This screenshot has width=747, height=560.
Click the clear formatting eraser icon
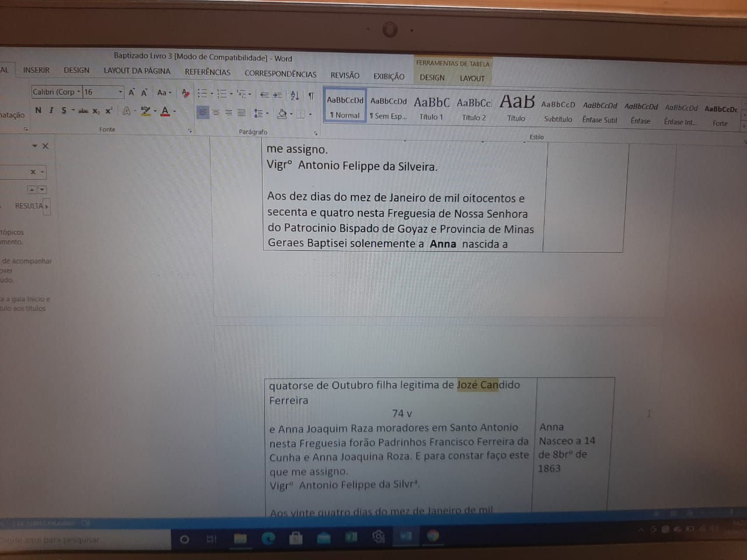pos(186,93)
